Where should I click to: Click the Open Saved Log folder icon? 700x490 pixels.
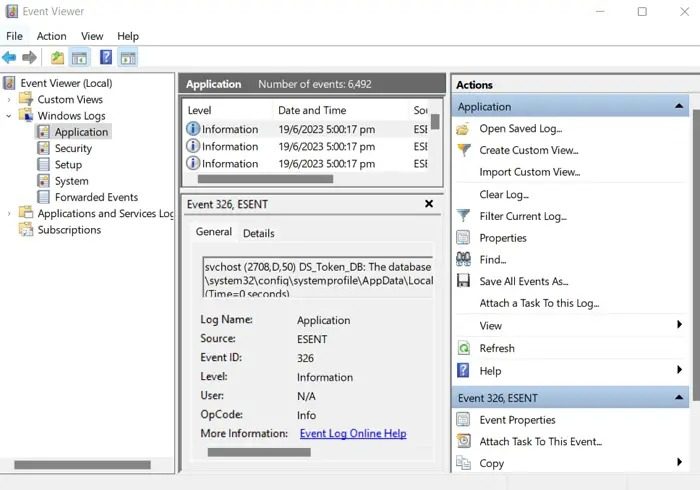click(x=464, y=128)
